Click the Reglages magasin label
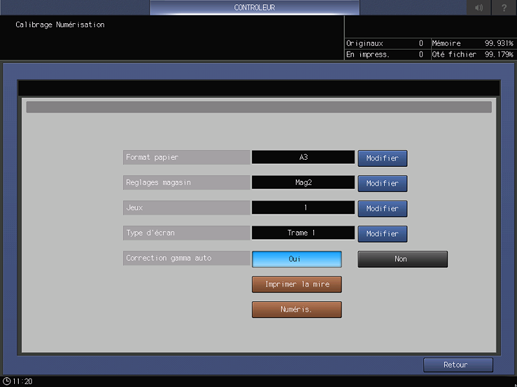 (x=186, y=182)
